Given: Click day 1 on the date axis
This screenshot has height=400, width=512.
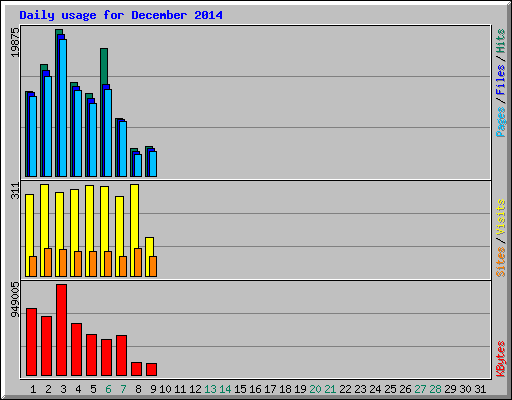Looking at the screenshot, I should [33, 389].
